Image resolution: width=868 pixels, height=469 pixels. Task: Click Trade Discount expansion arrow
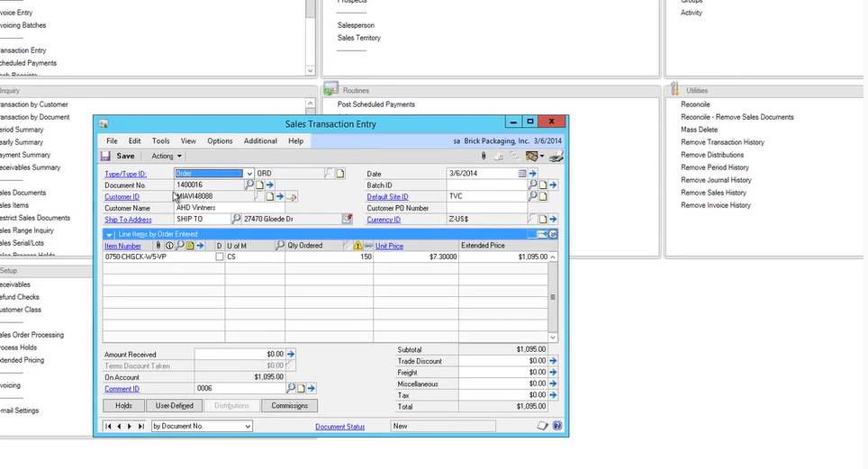(553, 360)
